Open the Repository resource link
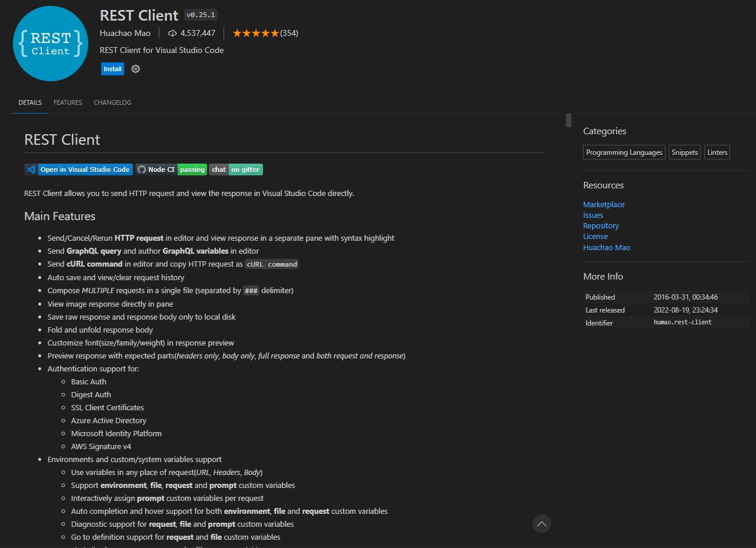Image resolution: width=756 pixels, height=548 pixels. [x=601, y=226]
